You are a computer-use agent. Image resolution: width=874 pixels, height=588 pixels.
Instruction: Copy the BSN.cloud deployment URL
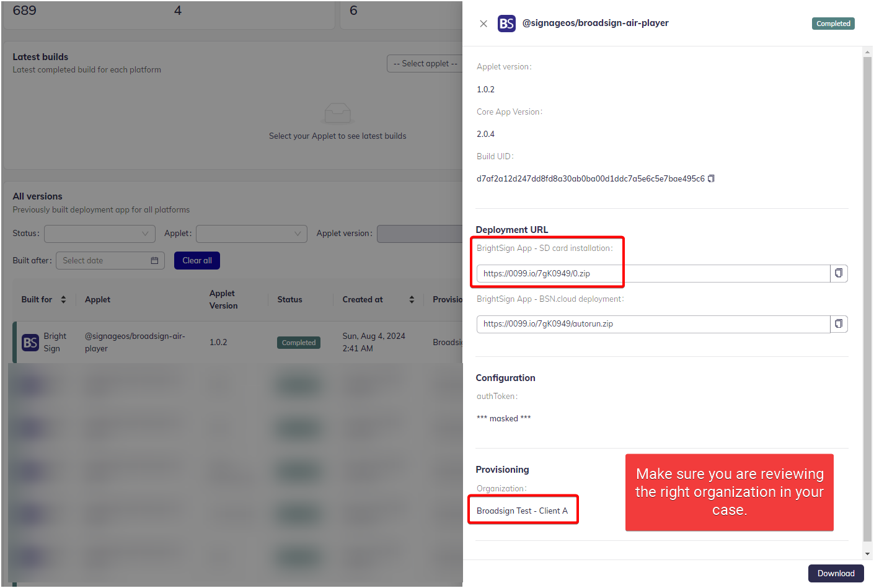click(839, 324)
